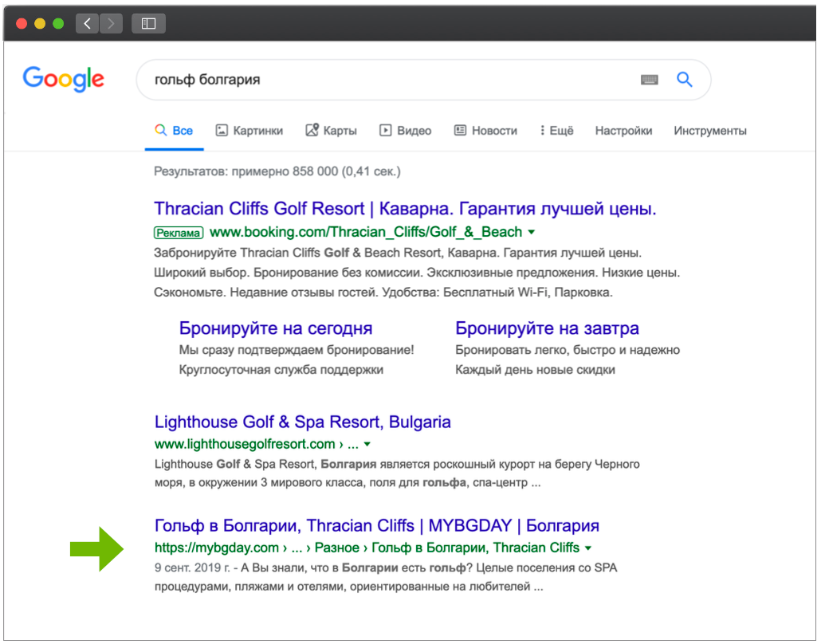Click the Google logo
821x644 pixels.
click(64, 79)
